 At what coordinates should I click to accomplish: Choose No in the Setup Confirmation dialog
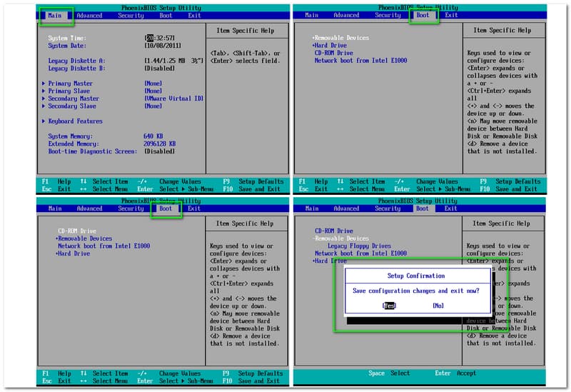[x=438, y=306]
